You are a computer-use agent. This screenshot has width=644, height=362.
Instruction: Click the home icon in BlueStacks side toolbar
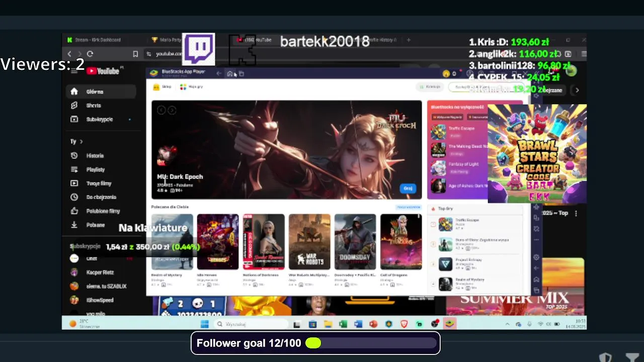tap(536, 280)
